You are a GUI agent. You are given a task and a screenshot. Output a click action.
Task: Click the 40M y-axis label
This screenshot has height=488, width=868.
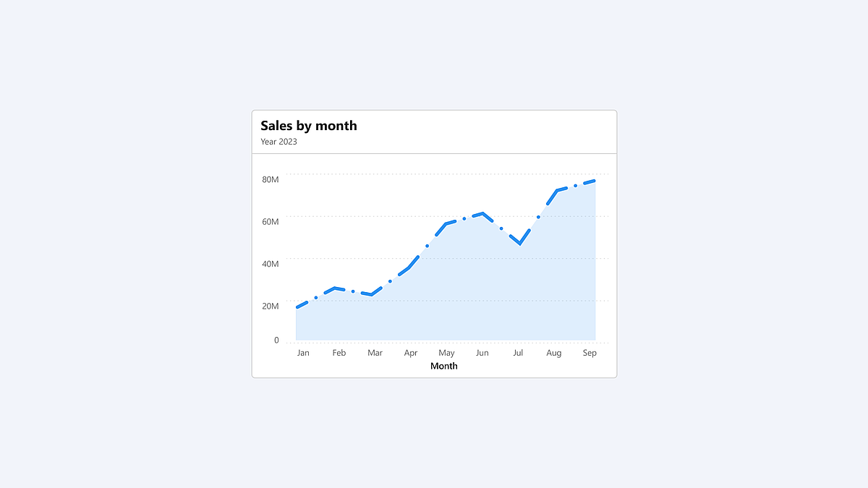[x=271, y=263]
